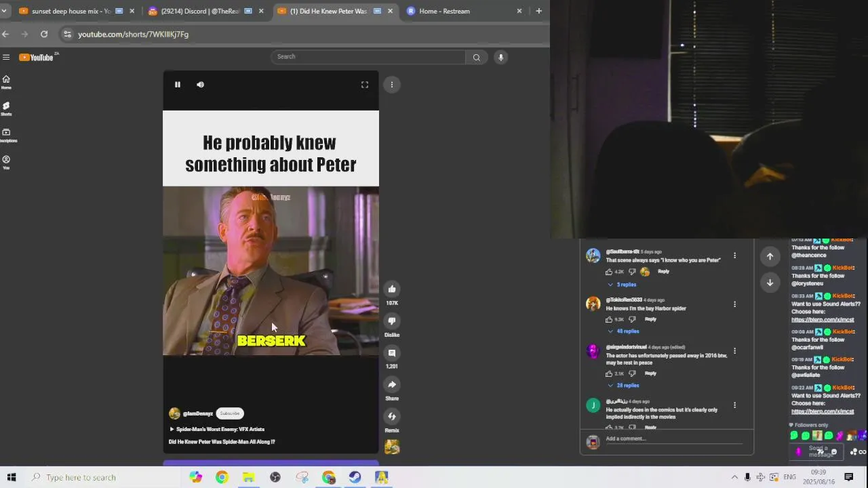
Task: Go back in Chrome
Action: pos(5,34)
